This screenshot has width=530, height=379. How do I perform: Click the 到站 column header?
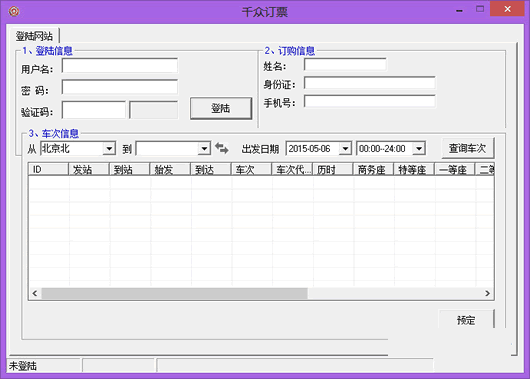(x=129, y=169)
